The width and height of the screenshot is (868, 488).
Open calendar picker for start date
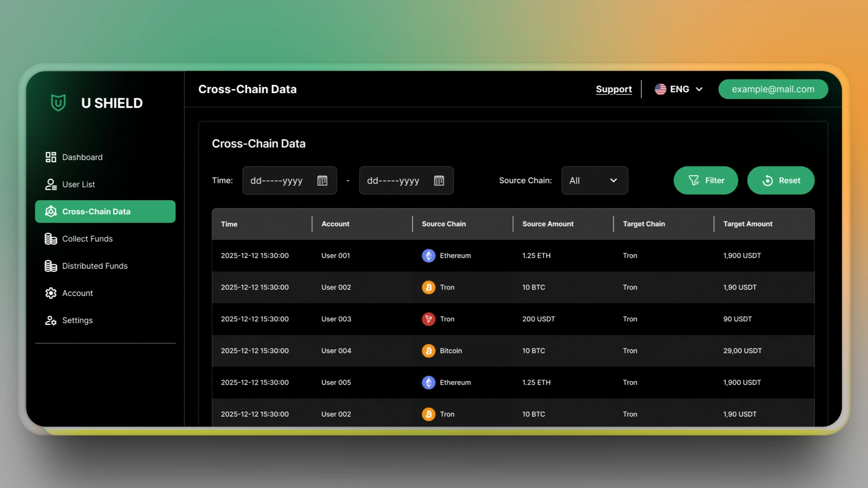[322, 181]
